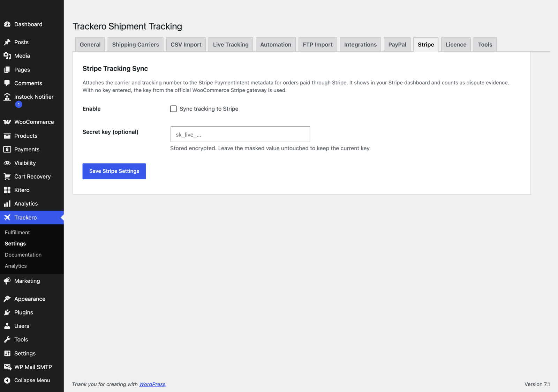Open the Licence tab
The width and height of the screenshot is (558, 392).
coord(456,45)
